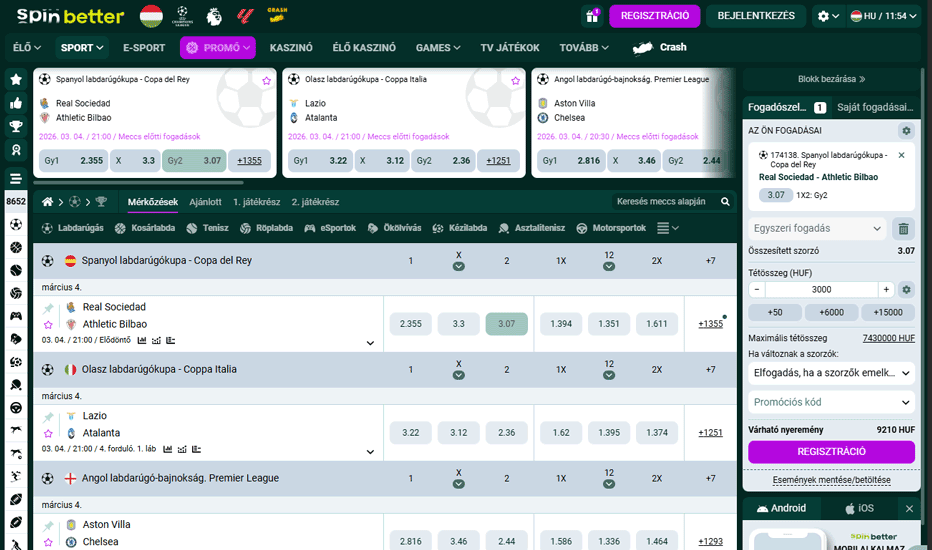
Task: Increase stake with the plus stepper
Action: click(x=886, y=290)
